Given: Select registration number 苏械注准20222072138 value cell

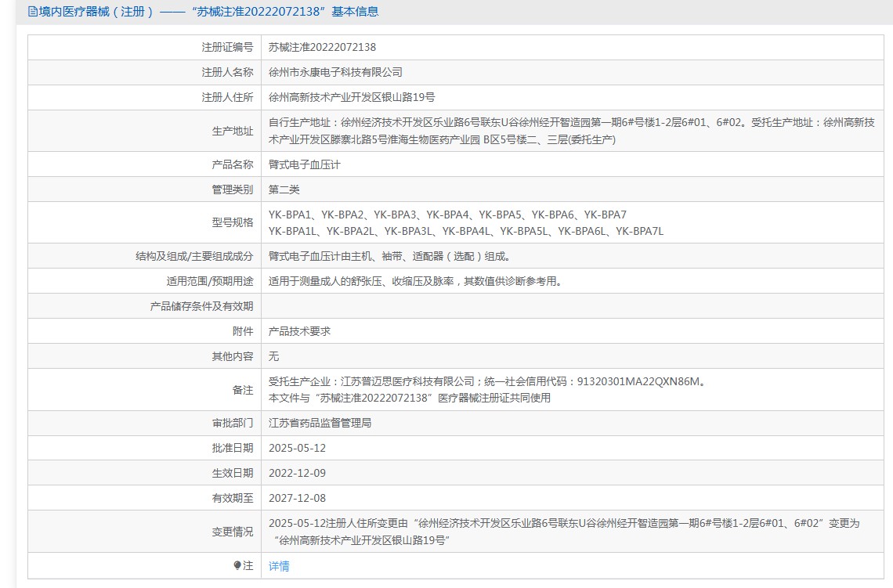Looking at the screenshot, I should pos(573,47).
